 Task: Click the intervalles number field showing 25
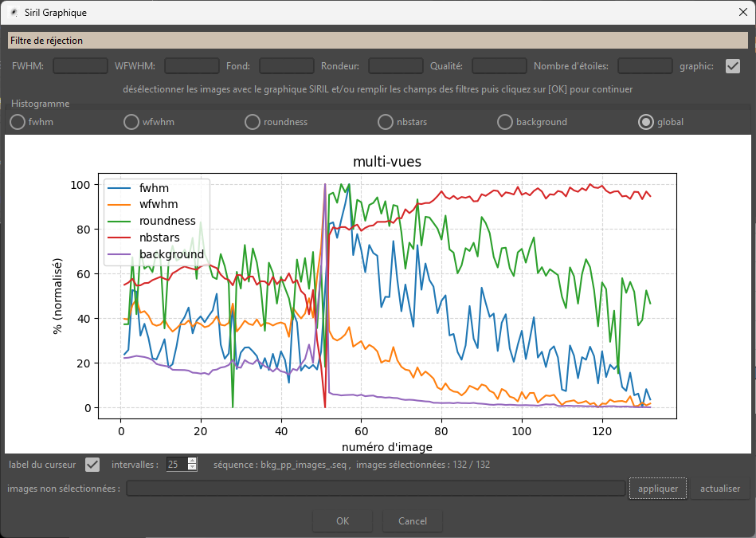(x=177, y=465)
